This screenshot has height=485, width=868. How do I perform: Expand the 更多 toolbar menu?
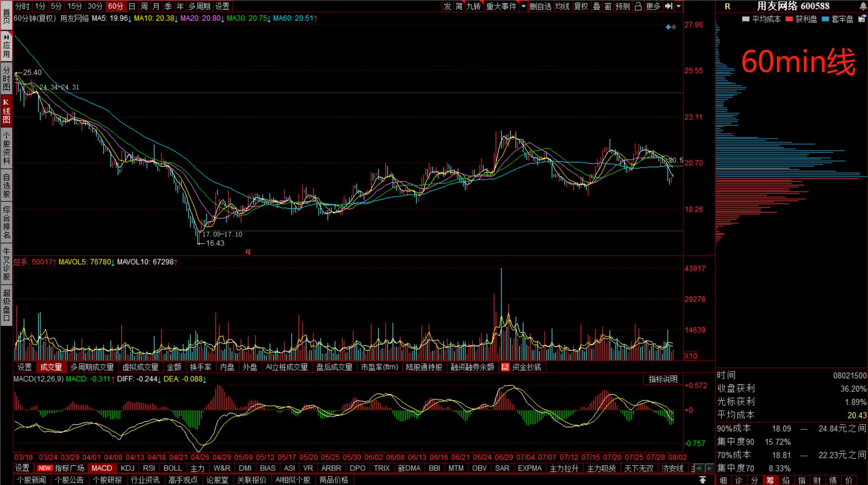point(653,6)
